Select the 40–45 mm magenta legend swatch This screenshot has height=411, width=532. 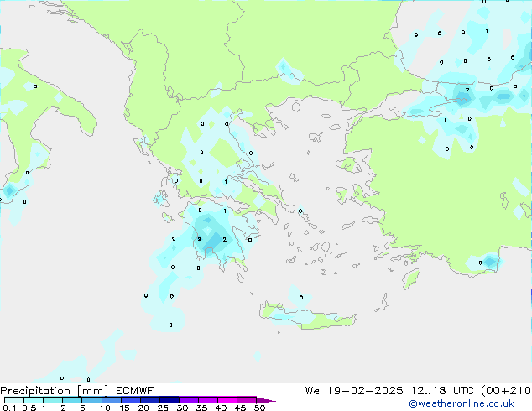pos(227,400)
